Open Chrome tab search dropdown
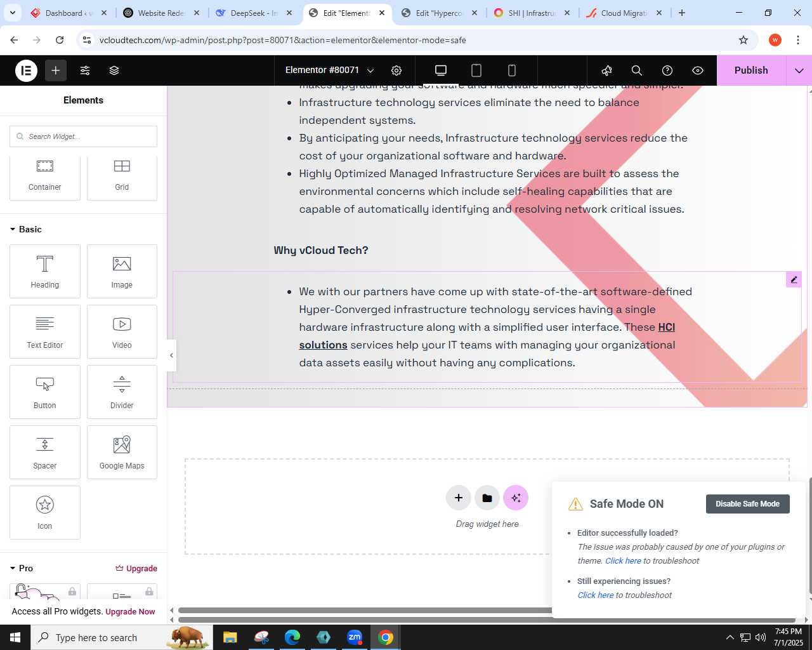812x650 pixels. click(x=13, y=13)
